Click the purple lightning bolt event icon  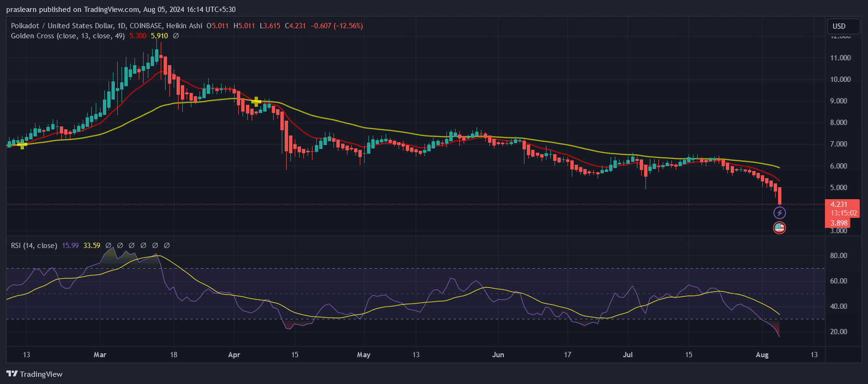point(779,213)
